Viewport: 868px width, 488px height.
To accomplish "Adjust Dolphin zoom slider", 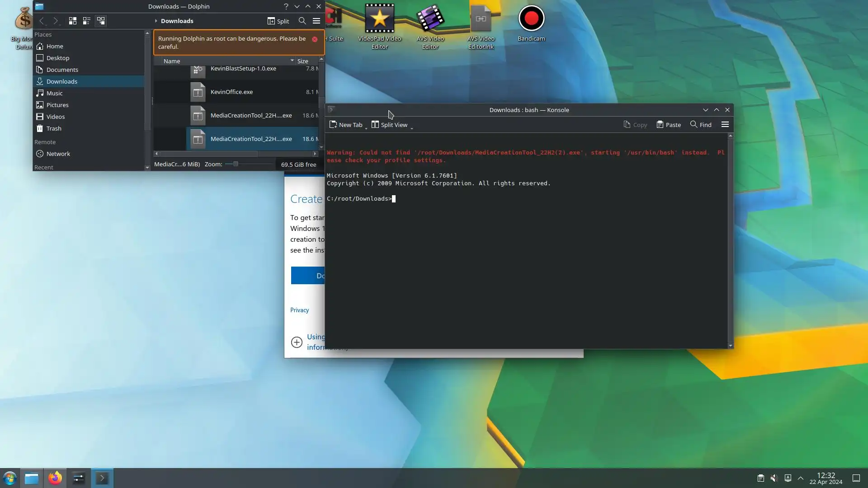I will (x=236, y=164).
